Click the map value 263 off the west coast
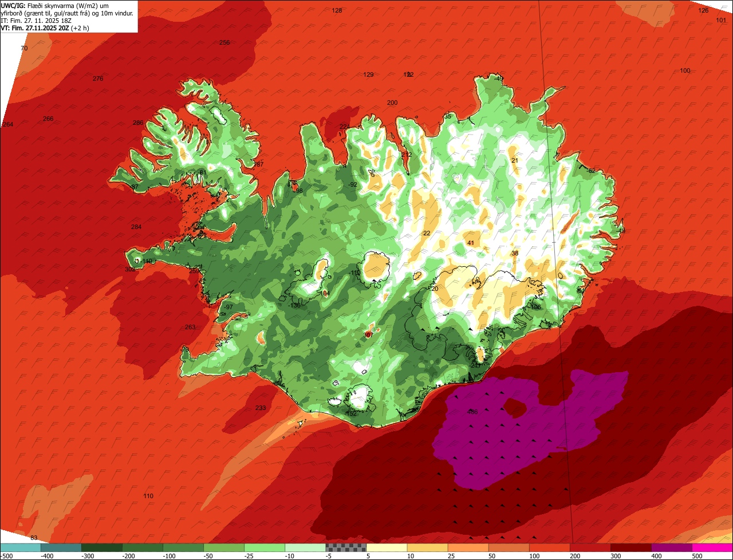 tap(190, 328)
